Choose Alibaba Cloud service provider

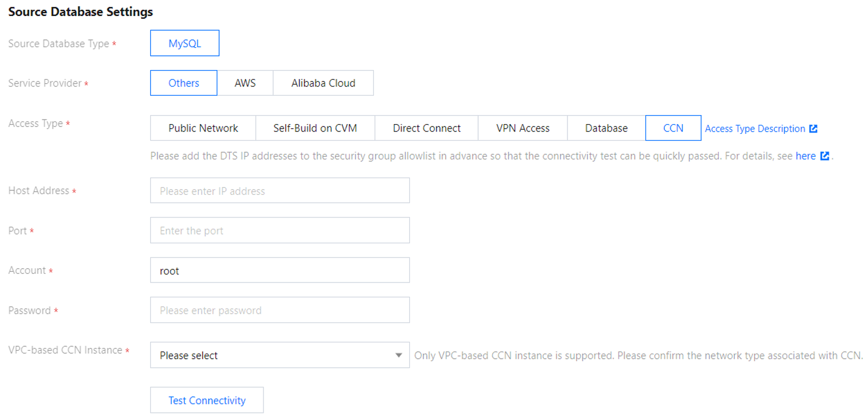click(x=323, y=83)
